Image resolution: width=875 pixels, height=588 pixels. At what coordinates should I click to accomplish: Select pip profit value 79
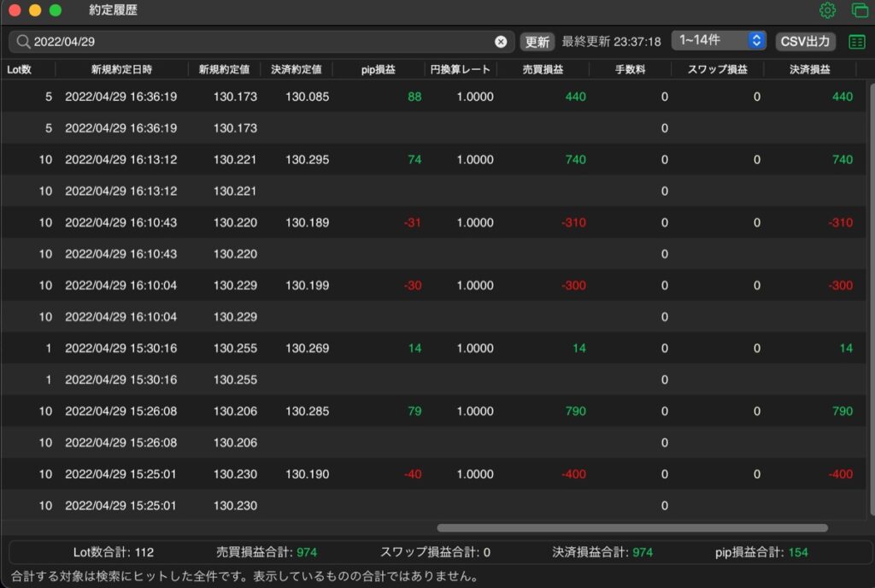point(414,411)
